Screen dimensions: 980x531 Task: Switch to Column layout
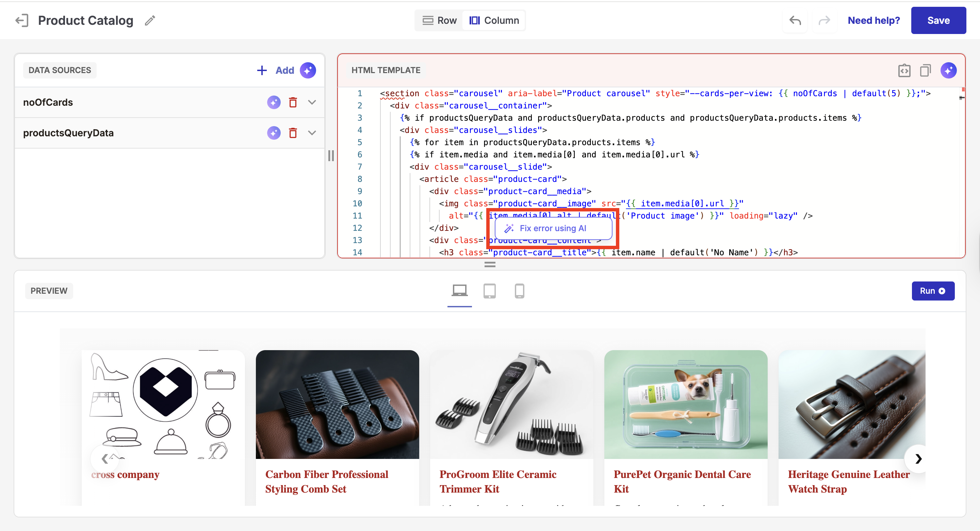494,20
